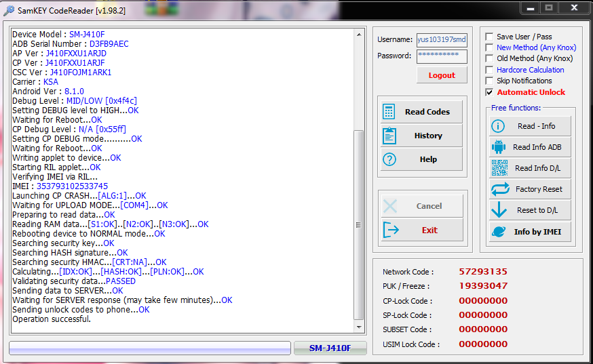Click the SP-Lock Code value
Screen dimensions: 593x364
coord(483,315)
